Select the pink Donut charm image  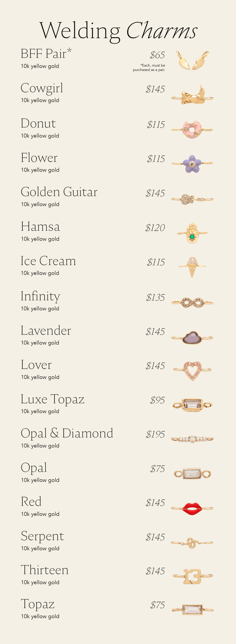[192, 129]
